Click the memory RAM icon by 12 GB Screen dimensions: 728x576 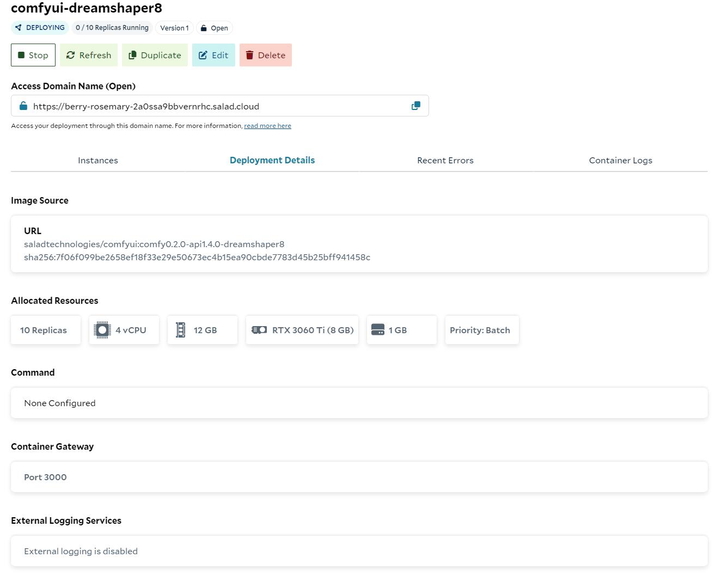181,330
